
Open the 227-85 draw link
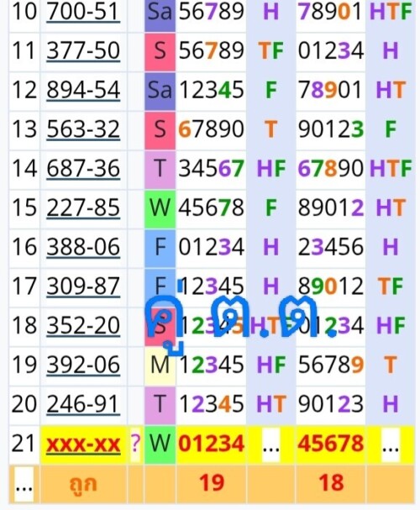[83, 208]
